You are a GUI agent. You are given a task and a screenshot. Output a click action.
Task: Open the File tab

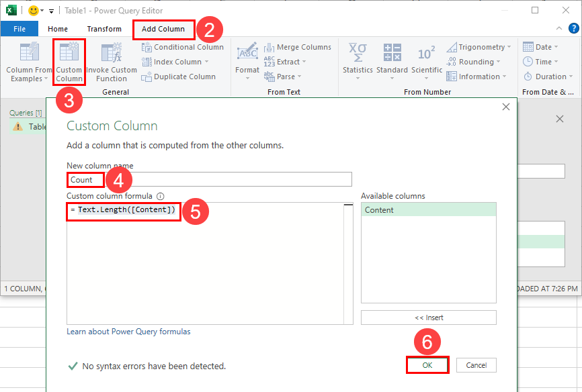click(19, 29)
